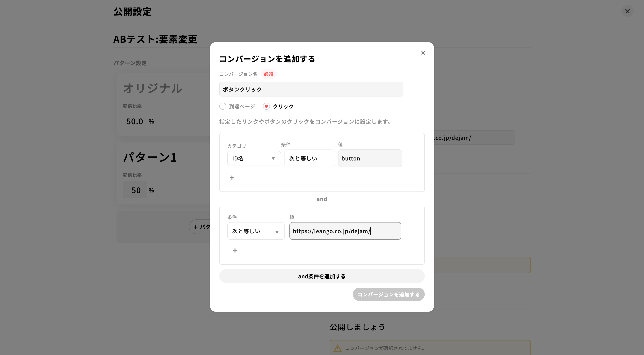
Task: Close the コンバージョンを追加する dialog with X
Action: (423, 53)
